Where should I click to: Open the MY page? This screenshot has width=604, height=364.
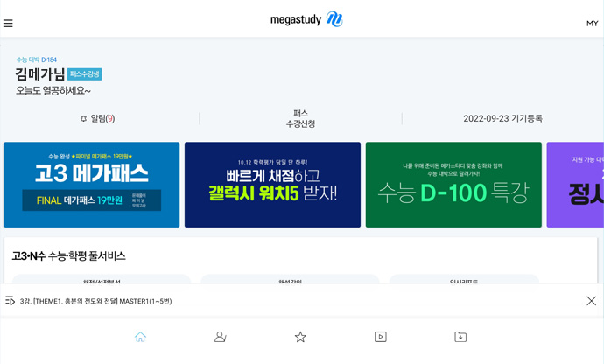(592, 24)
